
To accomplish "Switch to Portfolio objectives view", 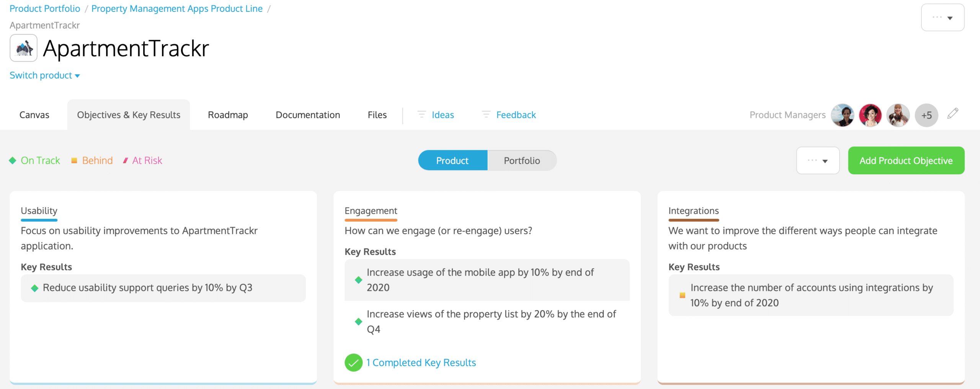I will (521, 161).
